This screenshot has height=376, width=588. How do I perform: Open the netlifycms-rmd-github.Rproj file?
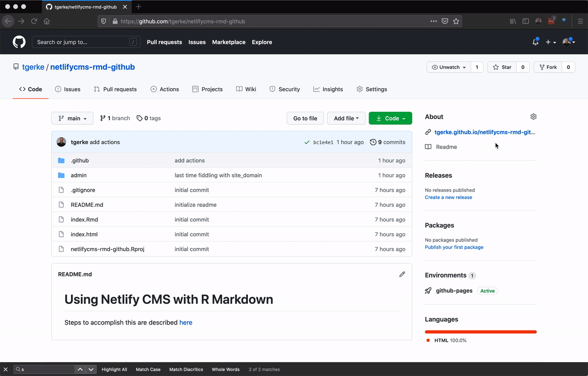(x=107, y=249)
